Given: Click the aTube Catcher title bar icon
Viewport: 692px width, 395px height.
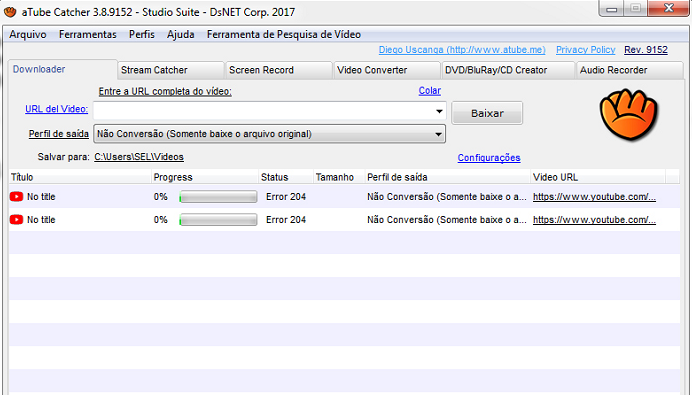Looking at the screenshot, I should tap(10, 11).
